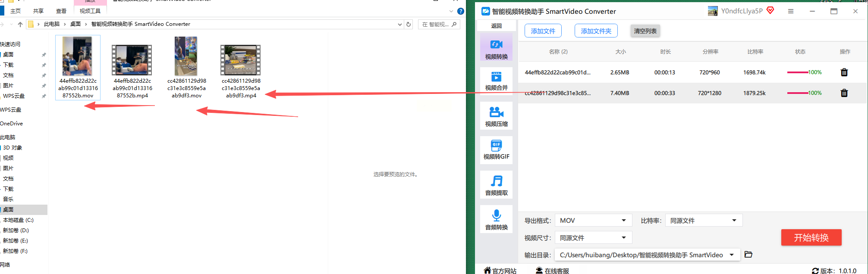The height and width of the screenshot is (274, 868).
Task: Switch to the 视频工具 ribbon tab
Action: (90, 11)
